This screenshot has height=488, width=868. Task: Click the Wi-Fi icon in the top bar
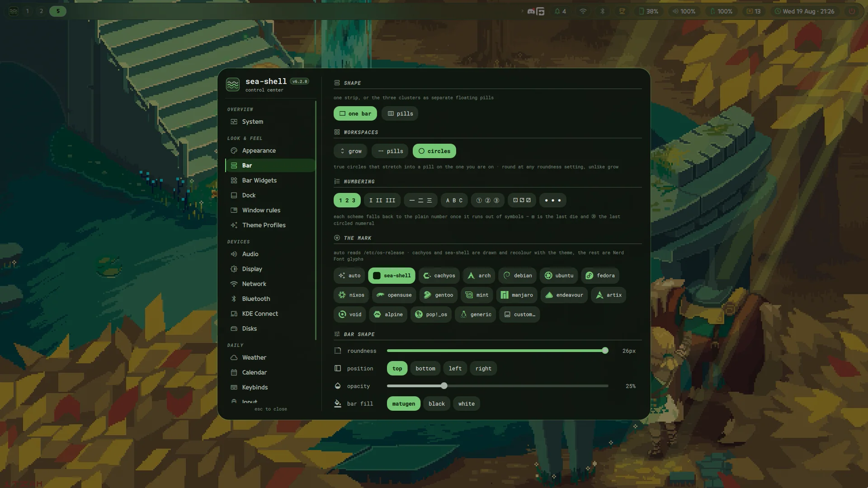point(583,11)
